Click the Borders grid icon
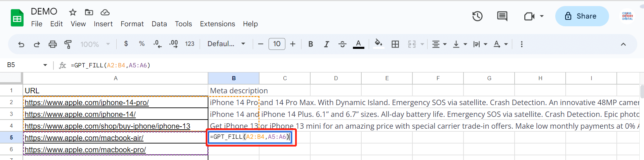This screenshot has width=644, height=160. (395, 44)
